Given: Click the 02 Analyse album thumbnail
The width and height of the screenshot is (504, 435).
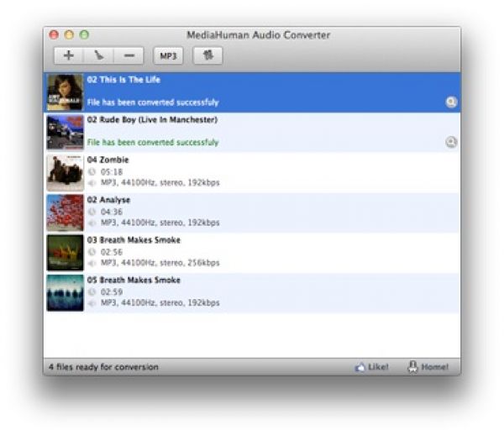Looking at the screenshot, I should pos(65,212).
